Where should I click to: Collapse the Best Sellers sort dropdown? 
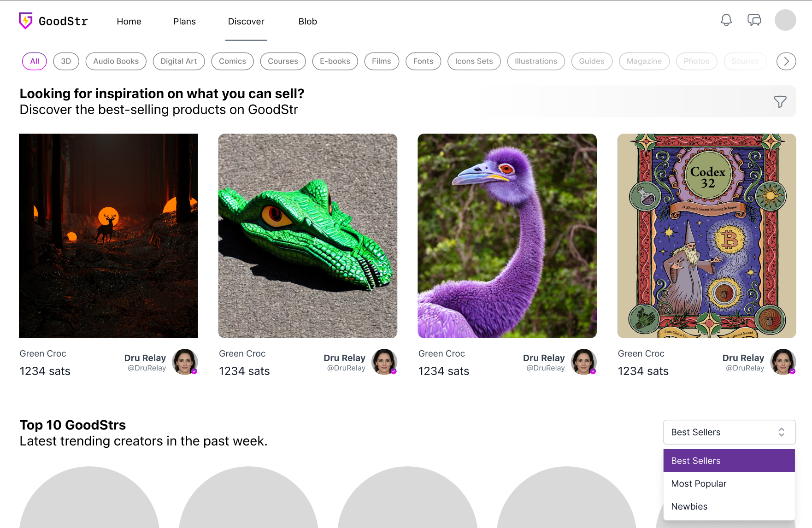pos(730,432)
